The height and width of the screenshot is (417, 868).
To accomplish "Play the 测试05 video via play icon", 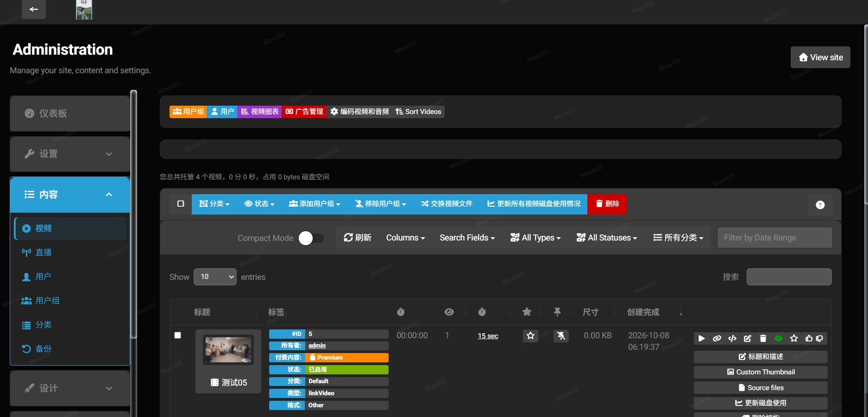I will 702,339.
